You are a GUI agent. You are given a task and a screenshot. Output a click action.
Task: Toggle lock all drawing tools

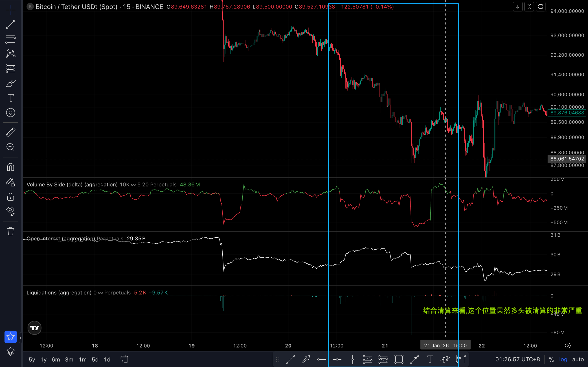pos(10,197)
